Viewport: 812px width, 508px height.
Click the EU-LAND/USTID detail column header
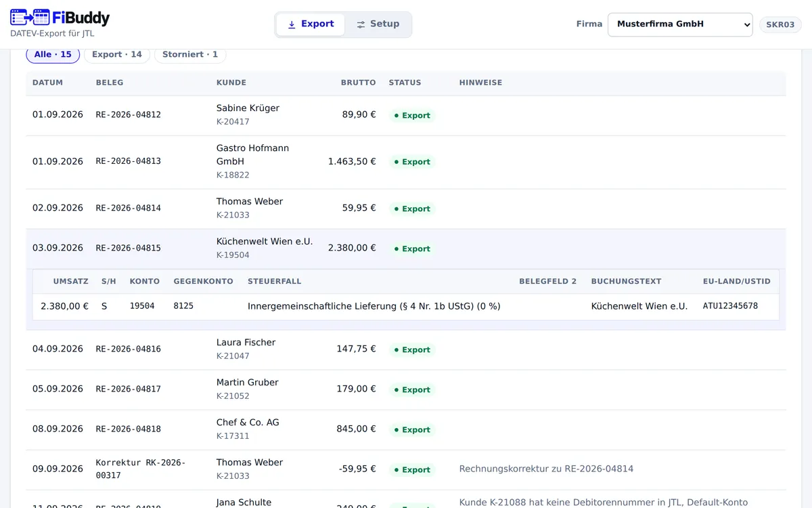[737, 281]
